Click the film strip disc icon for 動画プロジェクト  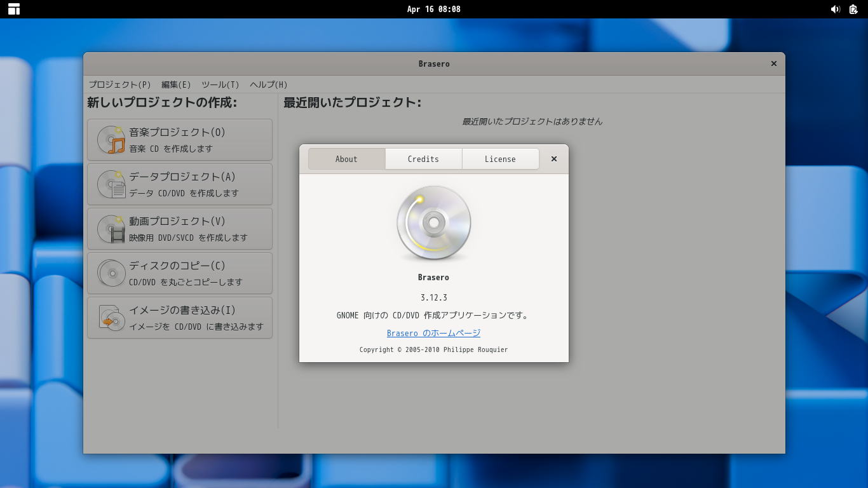pos(111,229)
